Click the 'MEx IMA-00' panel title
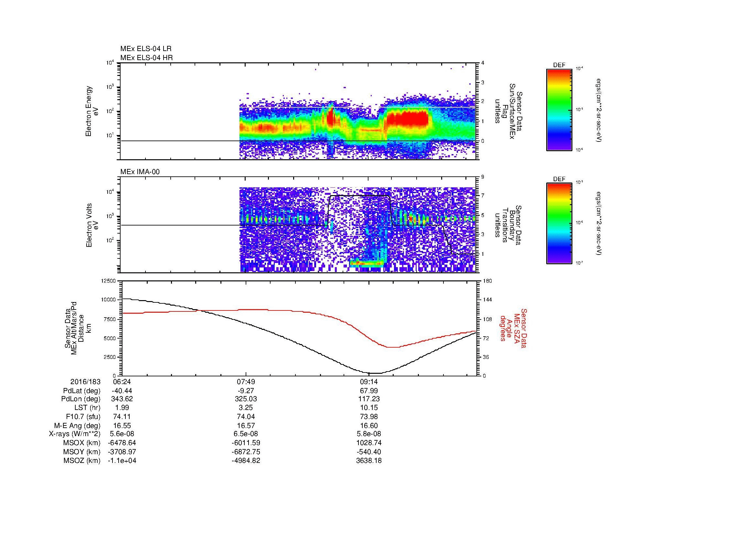 coord(140,172)
